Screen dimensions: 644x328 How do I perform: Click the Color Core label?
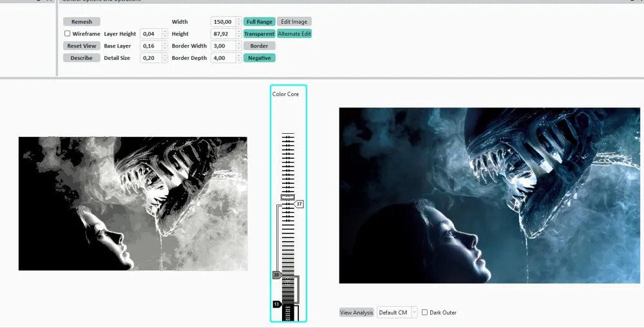(285, 94)
